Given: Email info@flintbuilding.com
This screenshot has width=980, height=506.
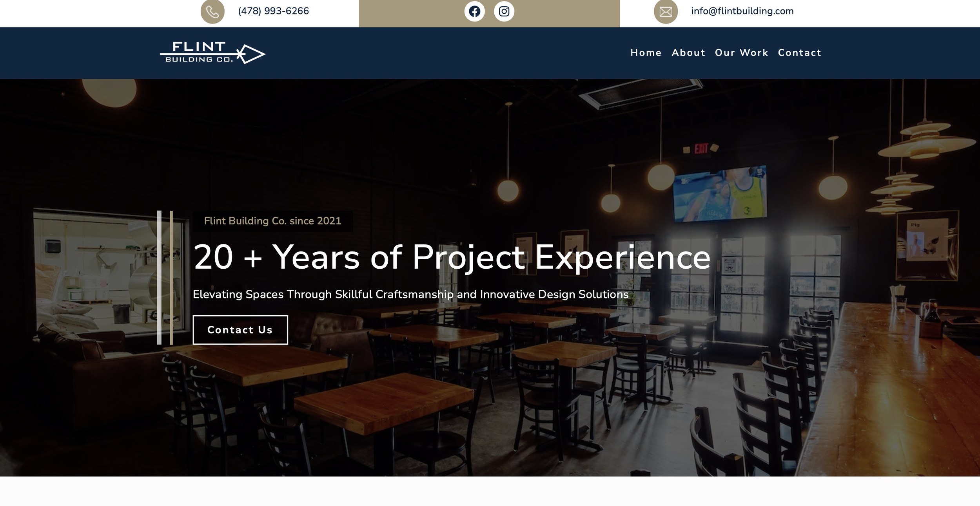Looking at the screenshot, I should pyautogui.click(x=742, y=11).
